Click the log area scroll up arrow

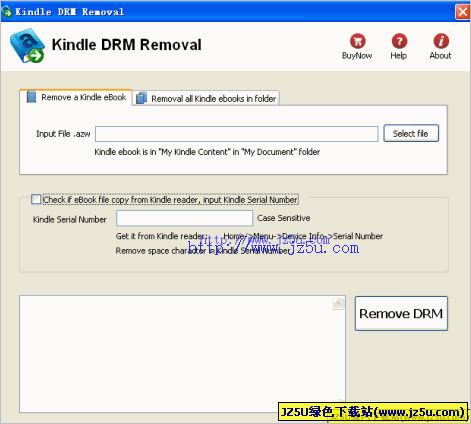338,303
